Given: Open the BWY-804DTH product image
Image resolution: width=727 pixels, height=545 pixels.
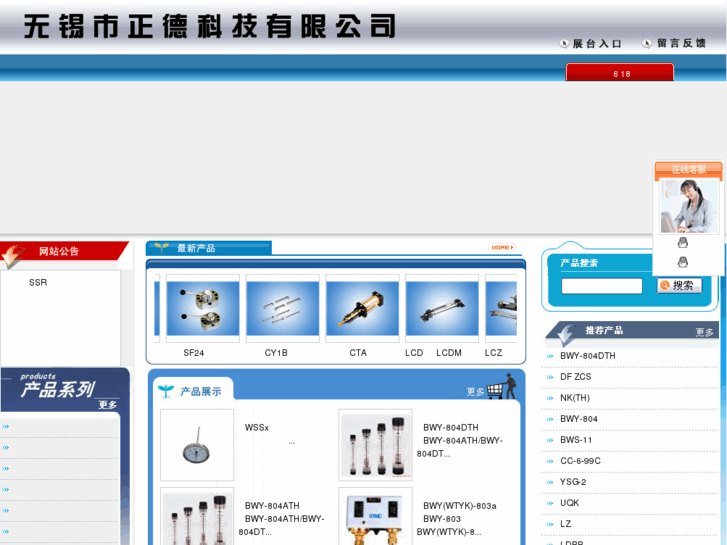Looking at the screenshot, I should 375,445.
